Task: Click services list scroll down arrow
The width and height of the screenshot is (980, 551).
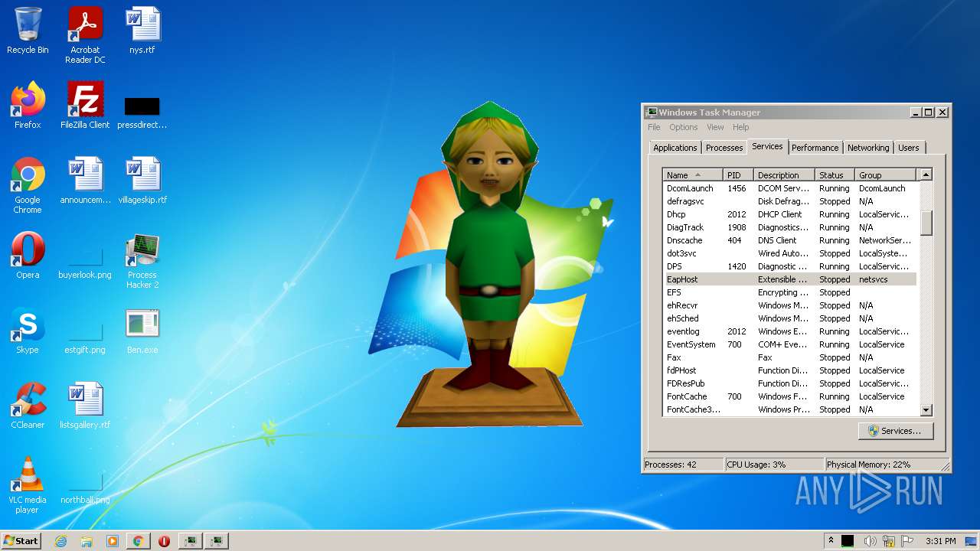Action: [926, 410]
